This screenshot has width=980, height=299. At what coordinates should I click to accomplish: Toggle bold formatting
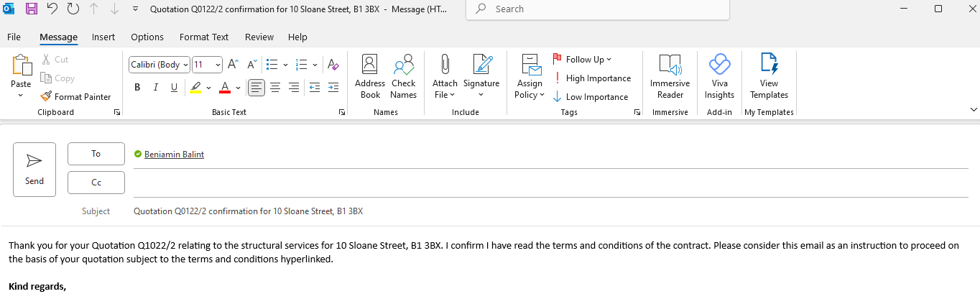(137, 87)
